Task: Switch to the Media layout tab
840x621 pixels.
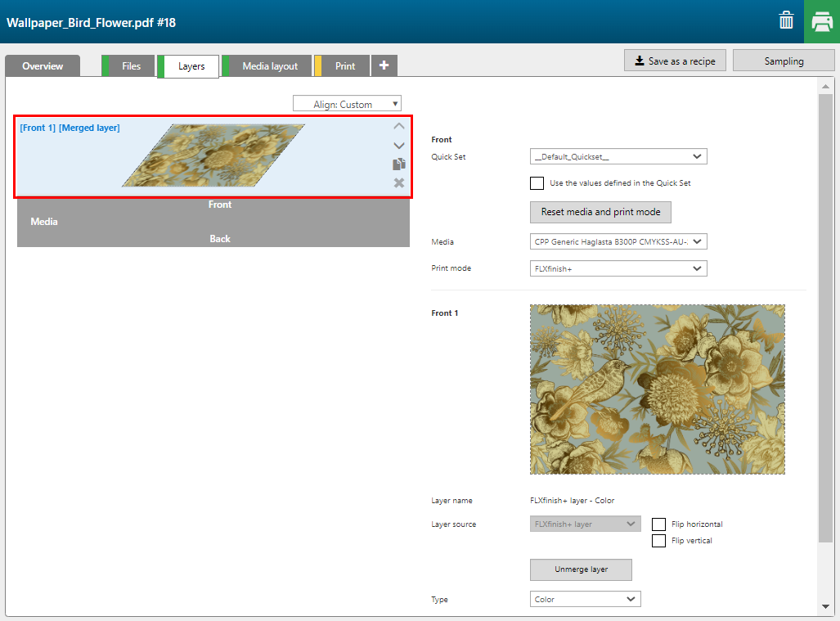Action: tap(269, 66)
